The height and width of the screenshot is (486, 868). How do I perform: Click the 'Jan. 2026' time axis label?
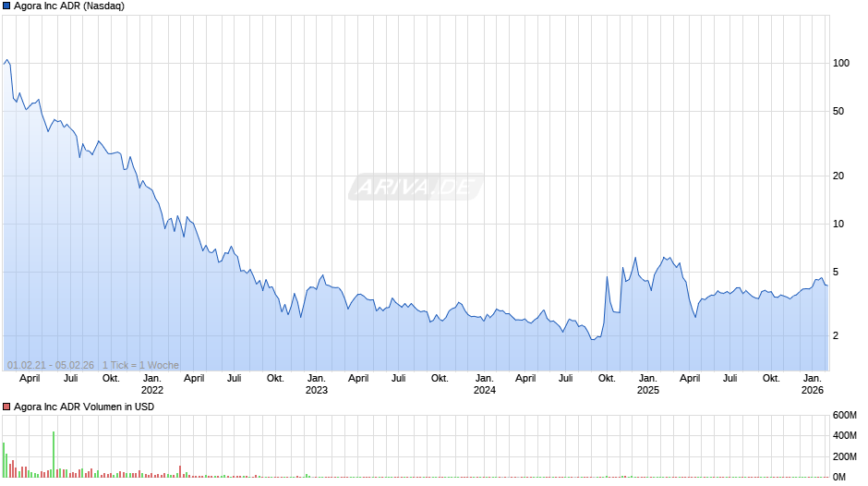813,384
